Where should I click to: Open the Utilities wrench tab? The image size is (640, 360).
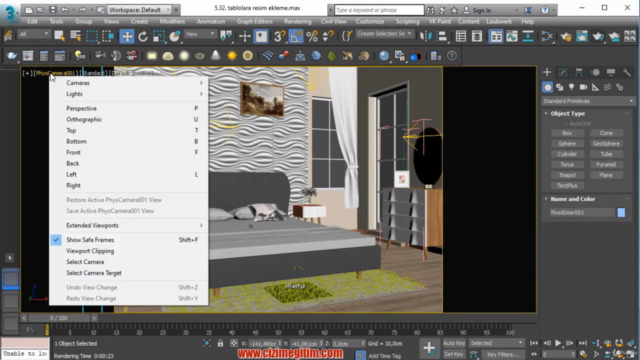(627, 73)
